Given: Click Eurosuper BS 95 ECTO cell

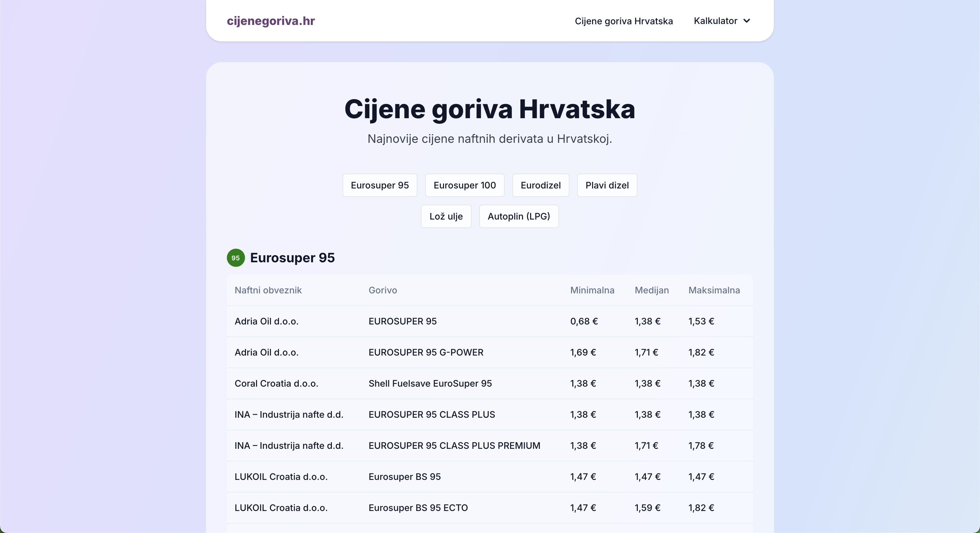Looking at the screenshot, I should [418, 507].
